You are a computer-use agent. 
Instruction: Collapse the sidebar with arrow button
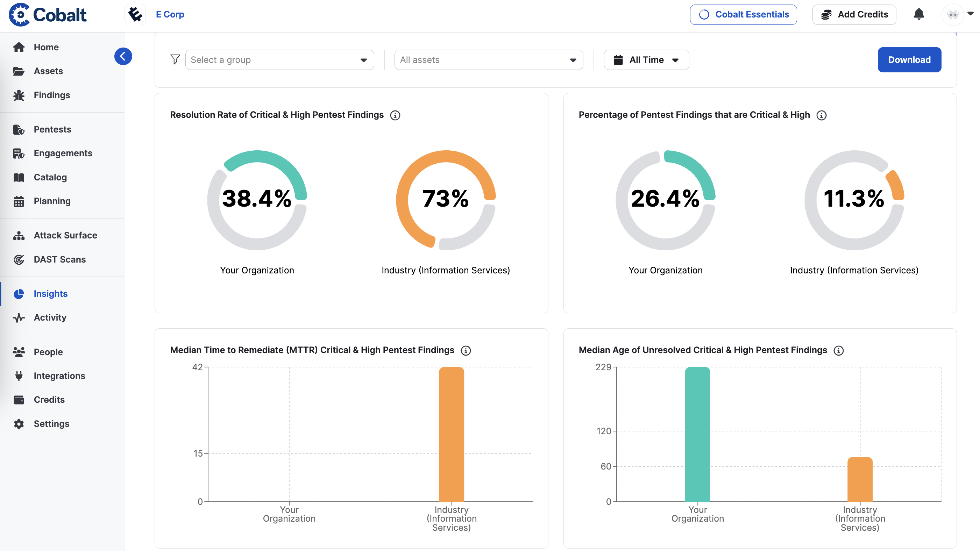click(123, 56)
